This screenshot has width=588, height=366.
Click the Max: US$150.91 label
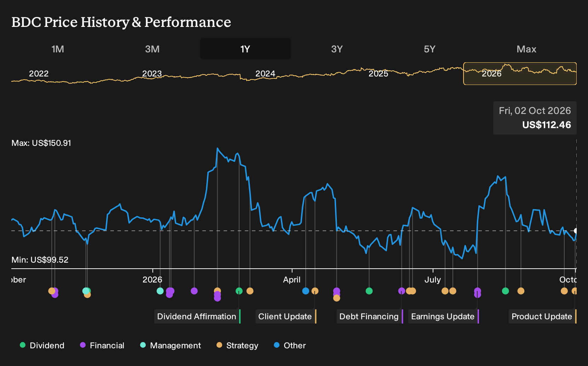pos(41,143)
